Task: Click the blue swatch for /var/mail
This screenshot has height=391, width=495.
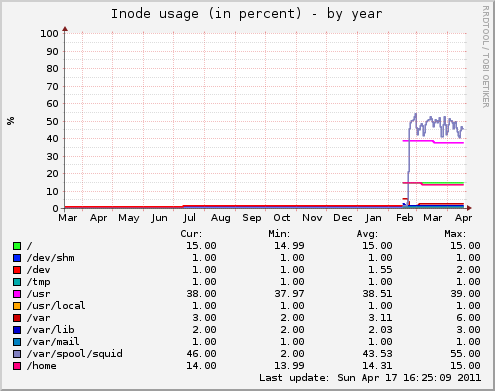Action: coord(17,342)
